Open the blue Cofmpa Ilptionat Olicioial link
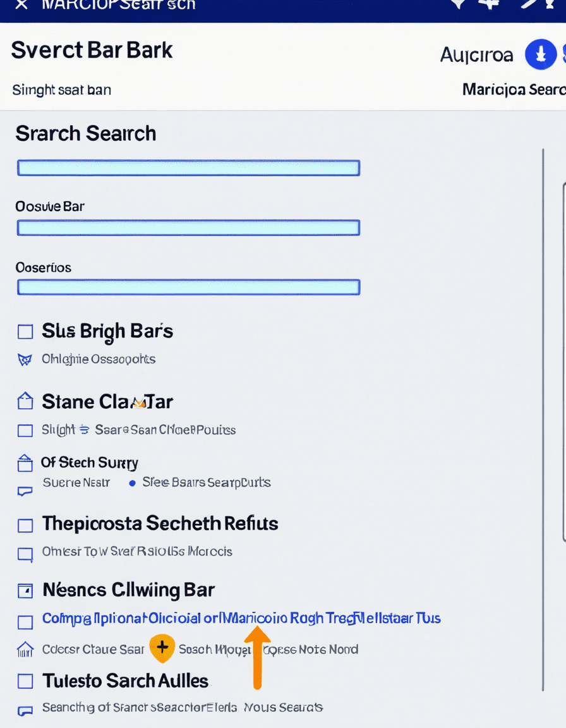This screenshot has width=566, height=728. (x=241, y=619)
